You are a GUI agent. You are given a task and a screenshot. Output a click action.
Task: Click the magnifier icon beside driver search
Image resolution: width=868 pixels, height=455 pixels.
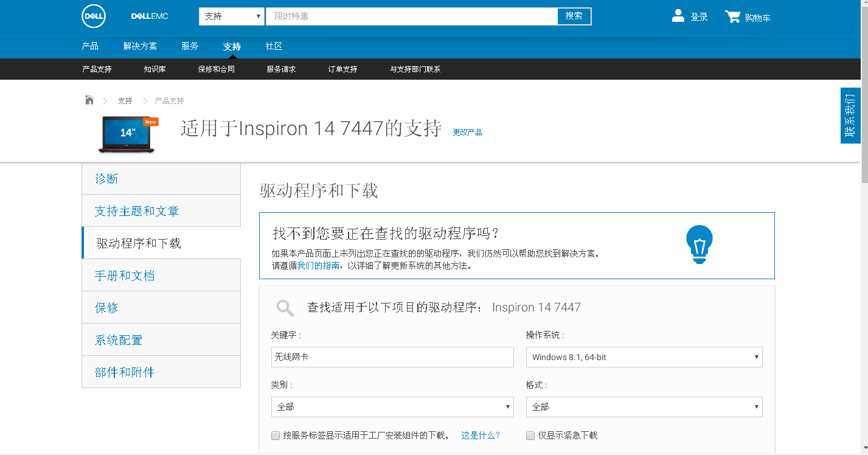[285, 308]
